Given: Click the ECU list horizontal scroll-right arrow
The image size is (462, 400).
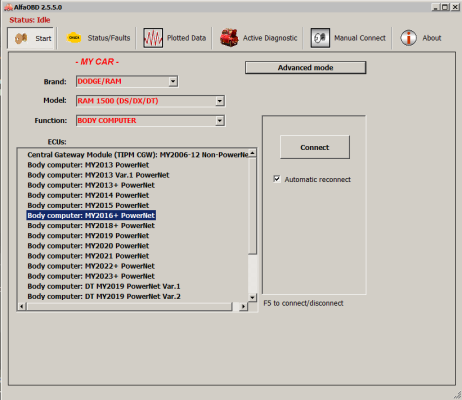Looking at the screenshot, I should pyautogui.click(x=243, y=306).
